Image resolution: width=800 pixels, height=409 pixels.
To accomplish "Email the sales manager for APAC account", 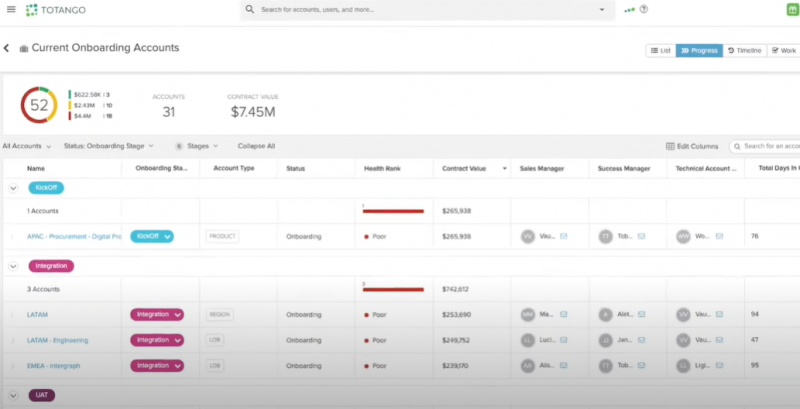I will [x=563, y=237].
